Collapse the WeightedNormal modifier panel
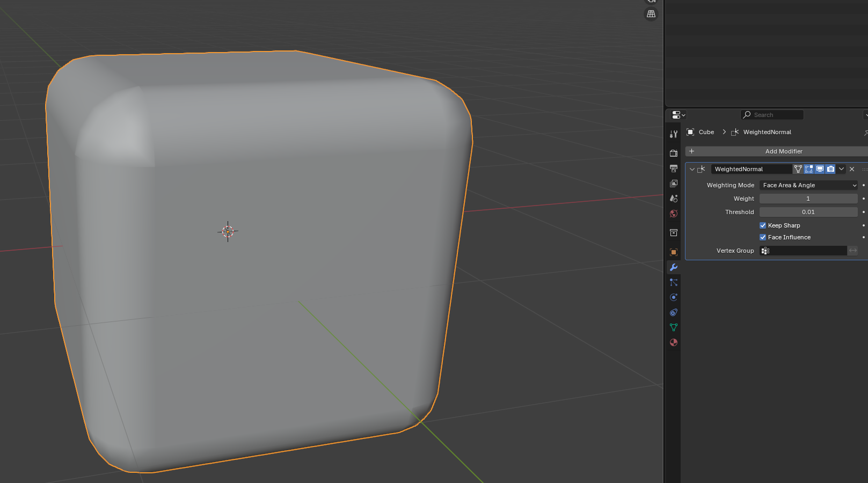 point(692,169)
